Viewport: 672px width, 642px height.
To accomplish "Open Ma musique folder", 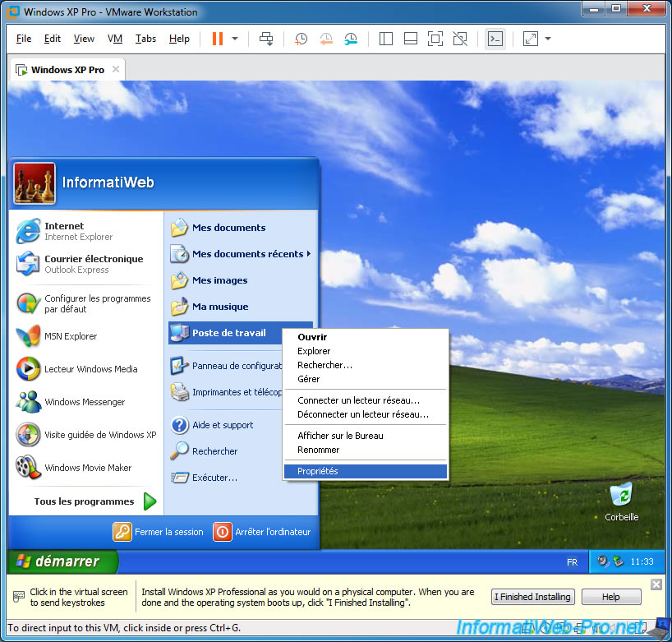I will click(241, 307).
